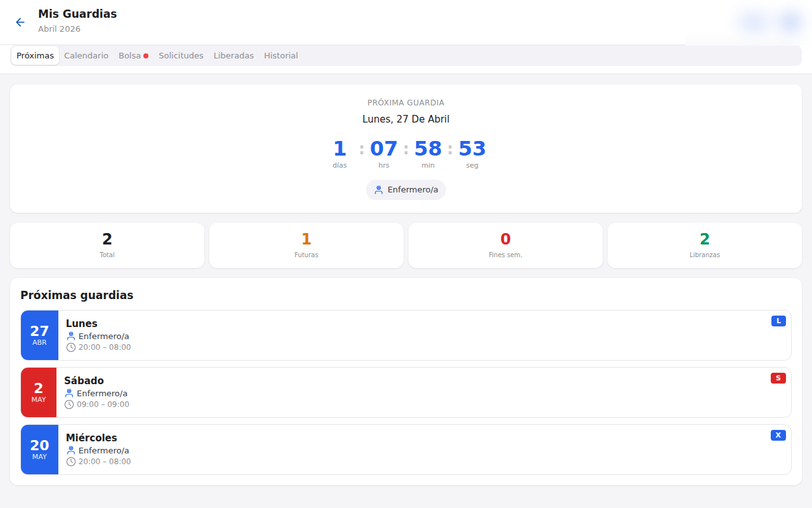Click the blue L day tag
Screen dimensions: 812x508
pyautogui.click(x=778, y=321)
